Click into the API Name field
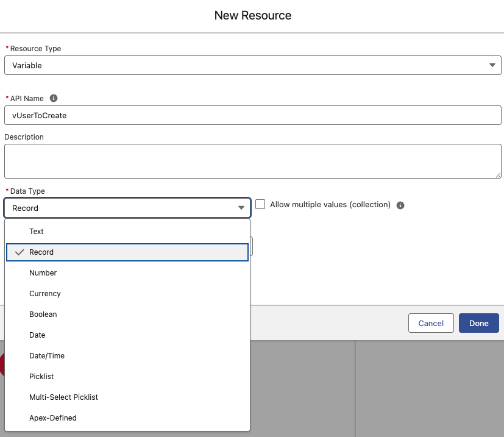 [252, 115]
